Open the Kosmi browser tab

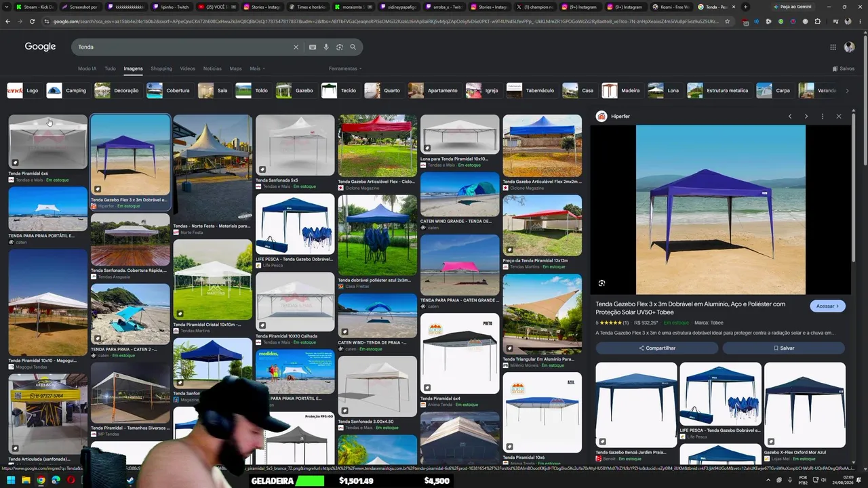671,7
